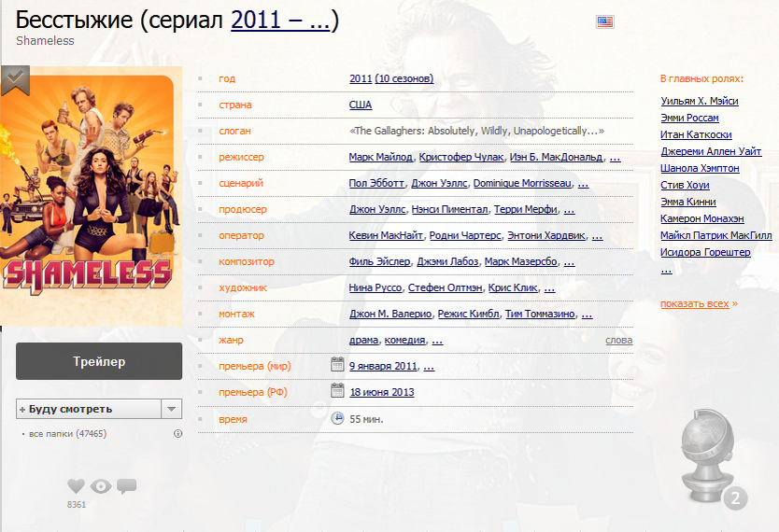Image resolution: width=779 pixels, height=532 pixels.
Task: Open editor Тим Томмазино link
Action: click(540, 314)
